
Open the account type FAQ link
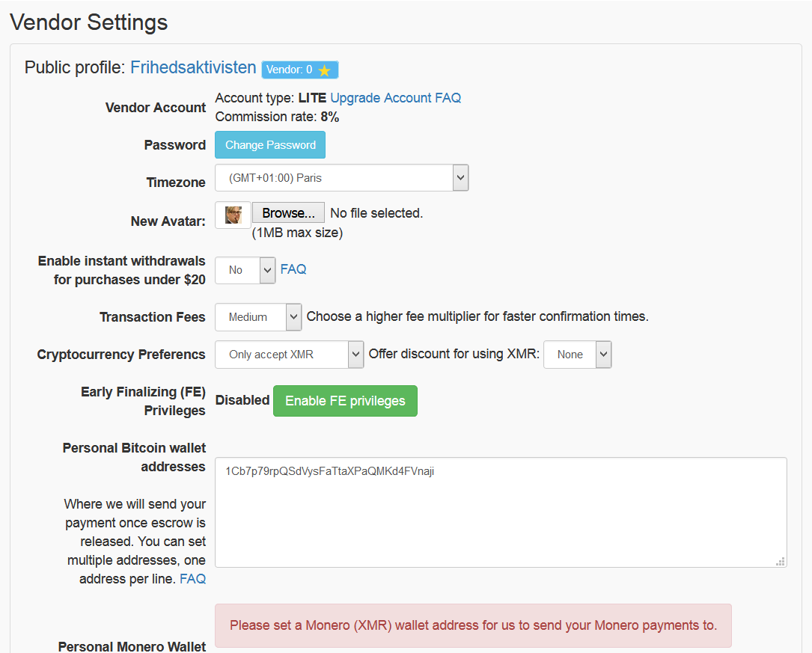tap(448, 98)
